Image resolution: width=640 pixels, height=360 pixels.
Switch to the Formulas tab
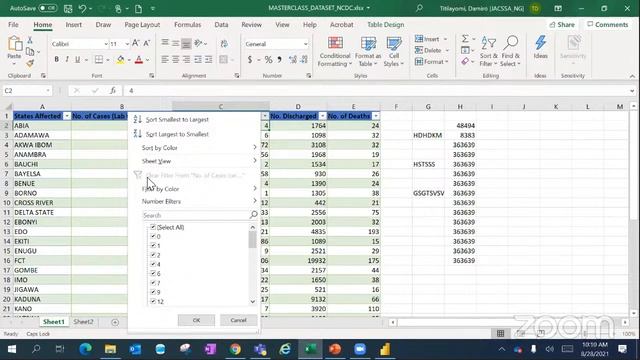pyautogui.click(x=187, y=24)
